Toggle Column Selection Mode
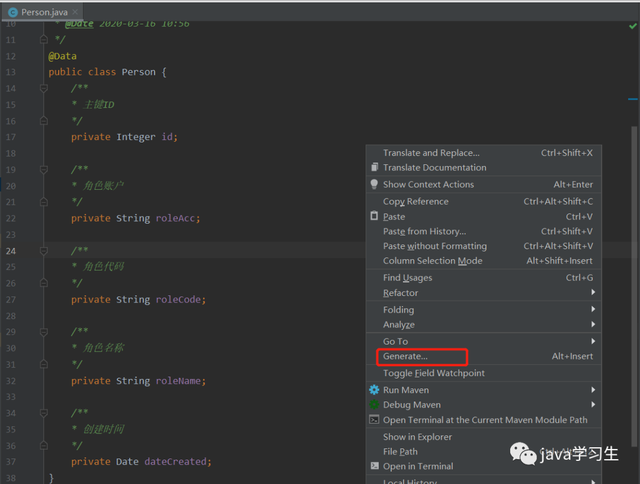Viewport: 640px width, 484px height. pos(484,261)
